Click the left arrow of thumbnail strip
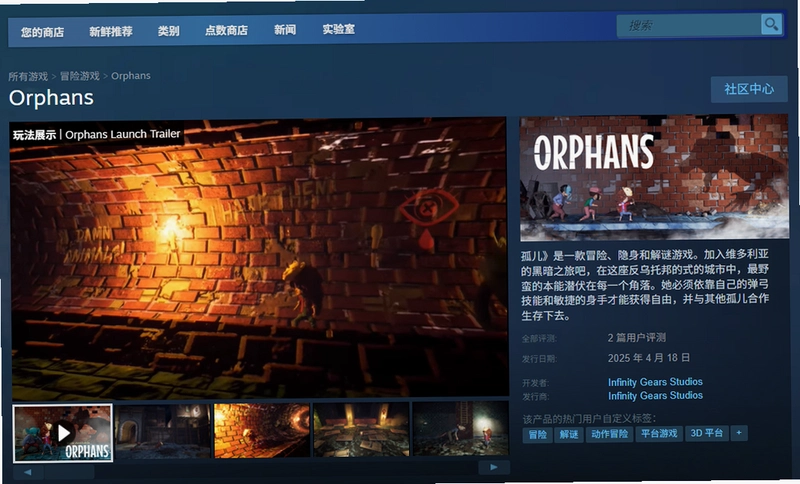Viewport: 800px width, 484px height. 28,472
